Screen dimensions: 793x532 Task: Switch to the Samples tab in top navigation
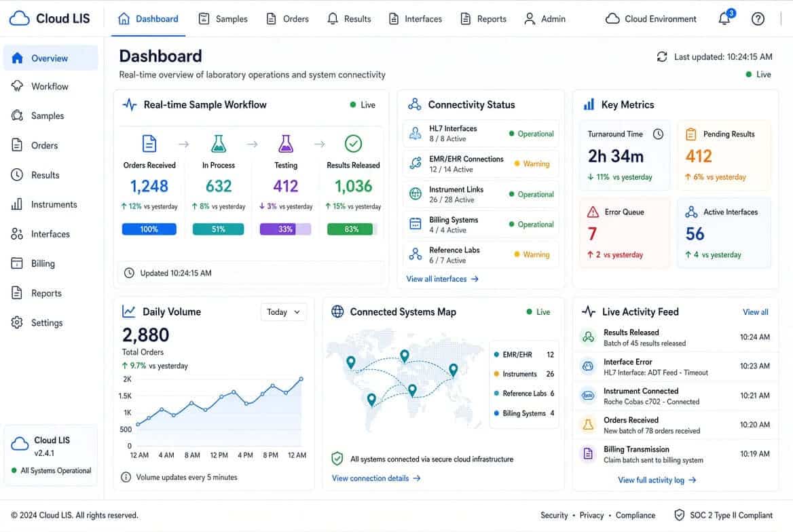(223, 19)
